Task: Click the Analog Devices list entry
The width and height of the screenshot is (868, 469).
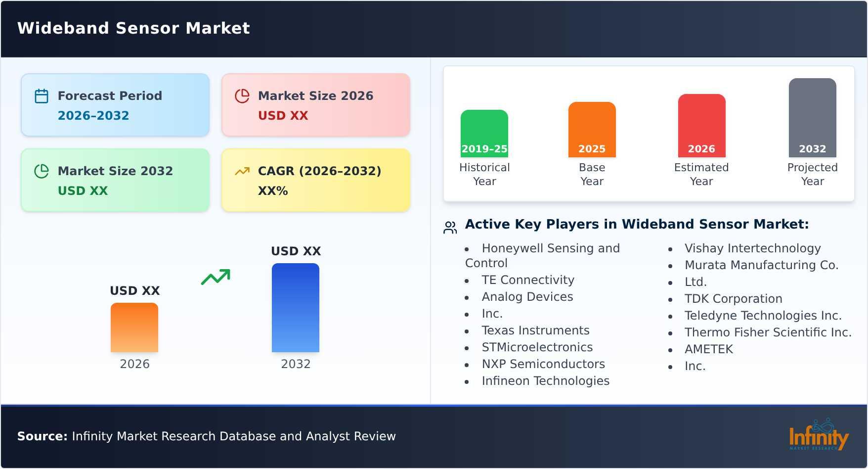Action: [527, 297]
